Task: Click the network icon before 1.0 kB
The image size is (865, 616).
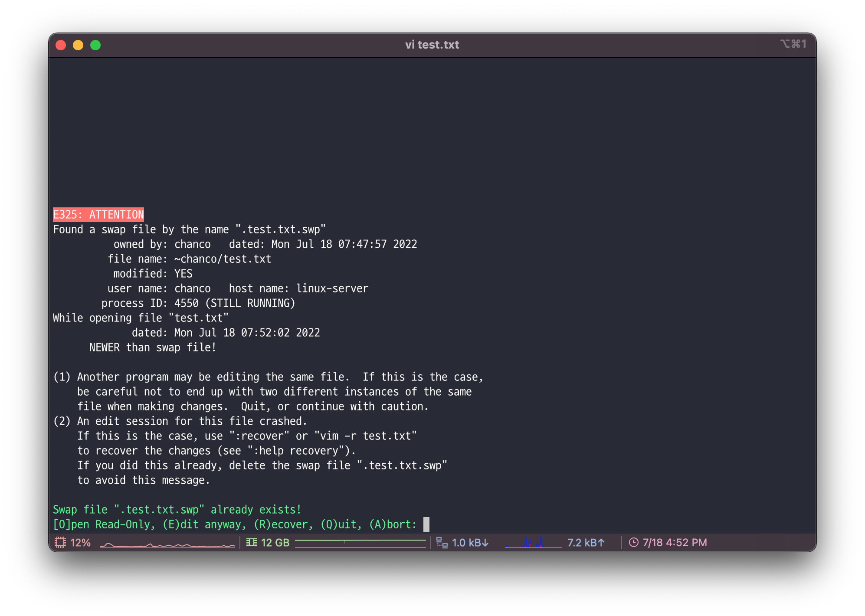Action: coord(442,542)
